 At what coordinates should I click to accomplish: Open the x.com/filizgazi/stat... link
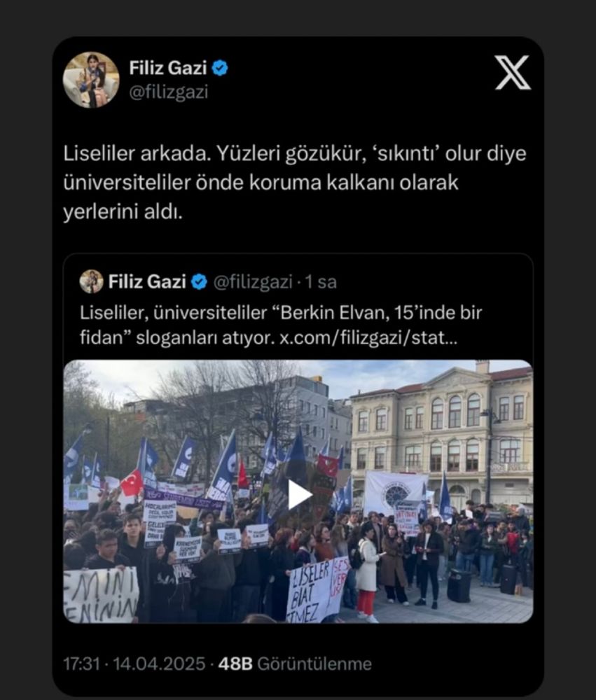(x=368, y=338)
